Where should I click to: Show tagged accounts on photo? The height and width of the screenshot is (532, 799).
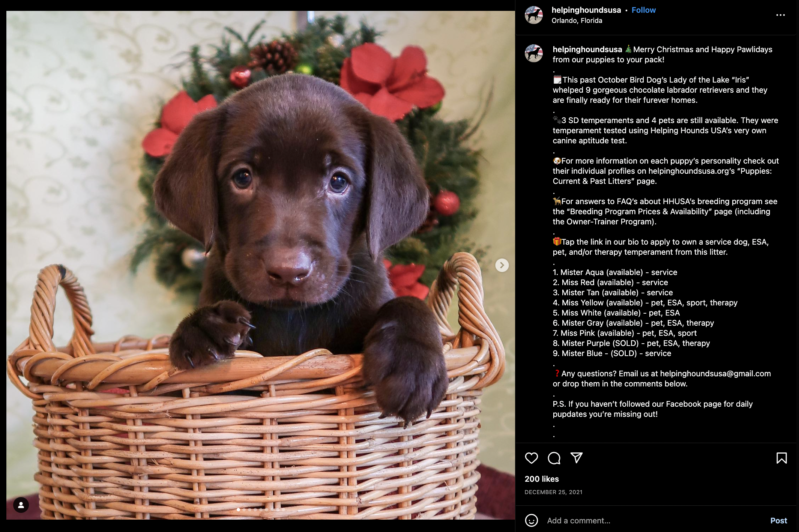[21, 505]
